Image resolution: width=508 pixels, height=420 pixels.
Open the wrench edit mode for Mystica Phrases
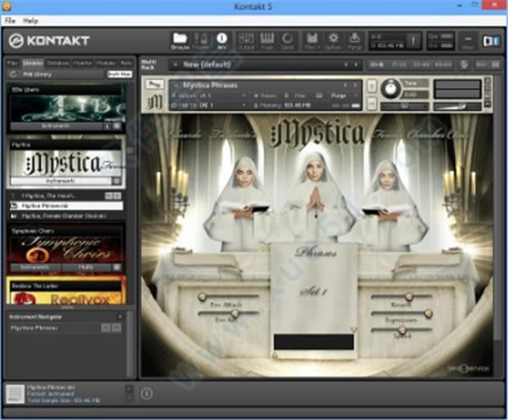[154, 85]
